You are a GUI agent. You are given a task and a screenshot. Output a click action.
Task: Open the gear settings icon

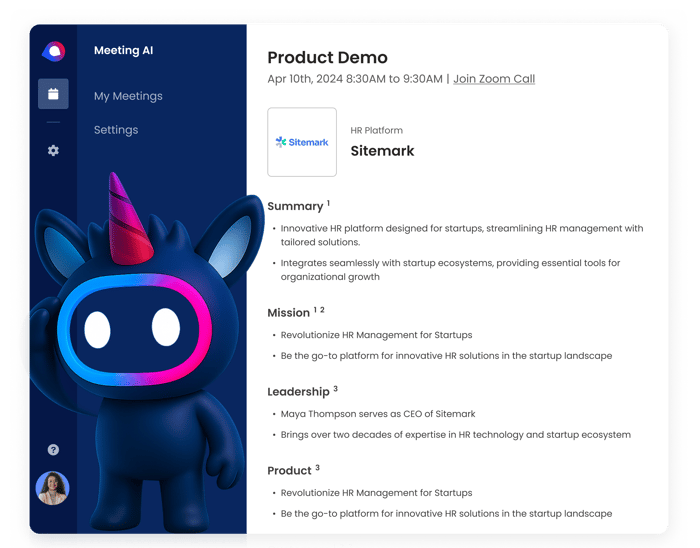point(53,150)
